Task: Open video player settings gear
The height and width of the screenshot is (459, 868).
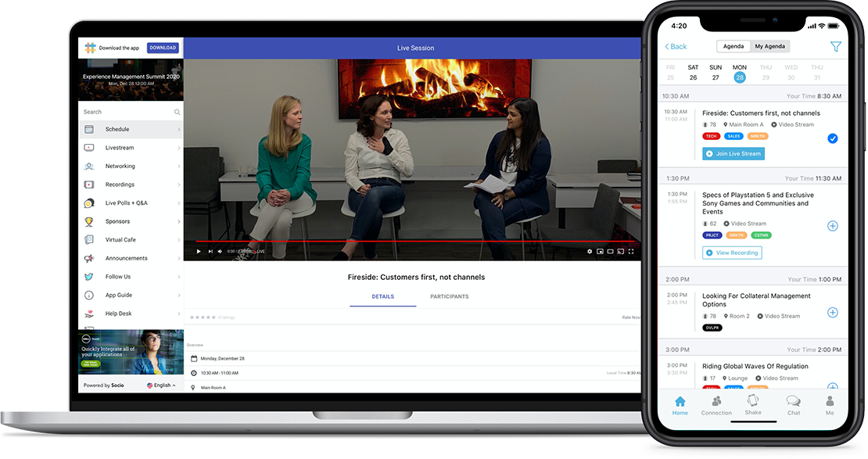Action: [x=590, y=251]
